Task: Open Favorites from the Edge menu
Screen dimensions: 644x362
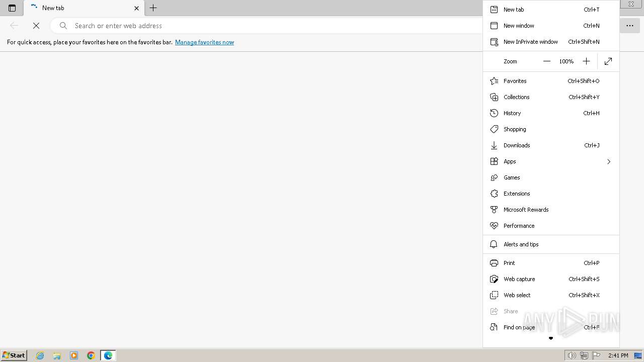Action: tap(551, 81)
